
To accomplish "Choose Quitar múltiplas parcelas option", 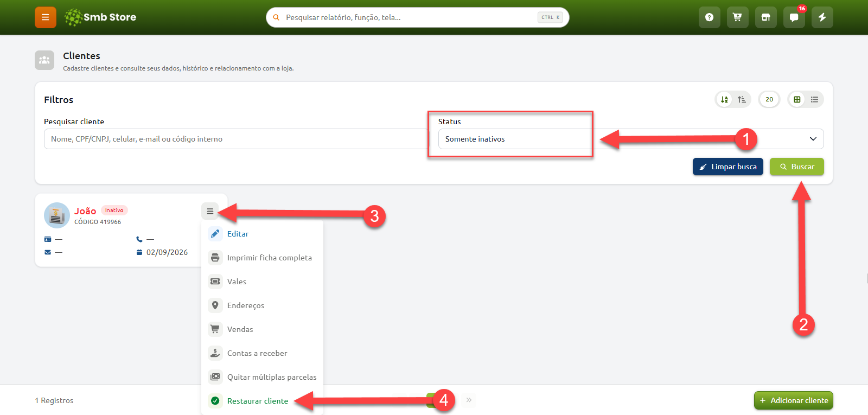I will tap(263, 377).
